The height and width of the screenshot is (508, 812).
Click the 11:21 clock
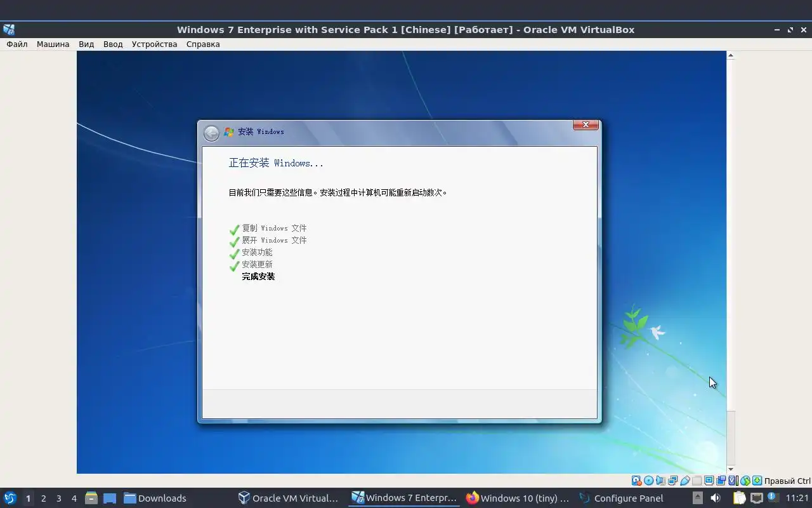[797, 498]
